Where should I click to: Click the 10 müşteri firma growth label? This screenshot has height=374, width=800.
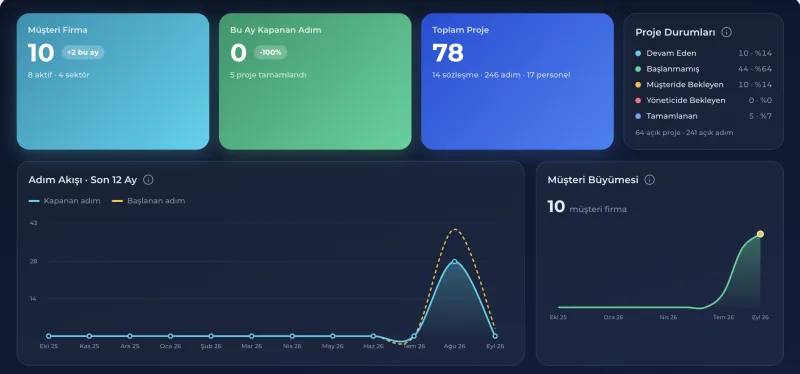click(587, 207)
